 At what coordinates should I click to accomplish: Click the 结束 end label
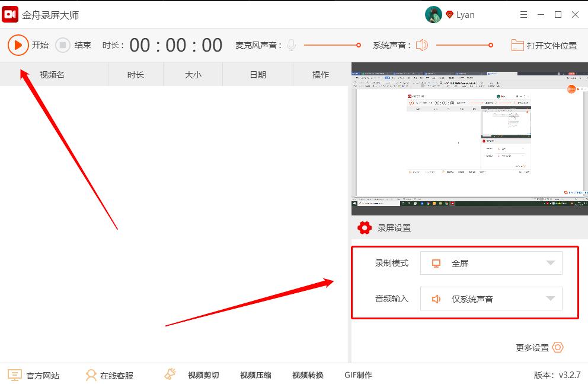coord(82,45)
